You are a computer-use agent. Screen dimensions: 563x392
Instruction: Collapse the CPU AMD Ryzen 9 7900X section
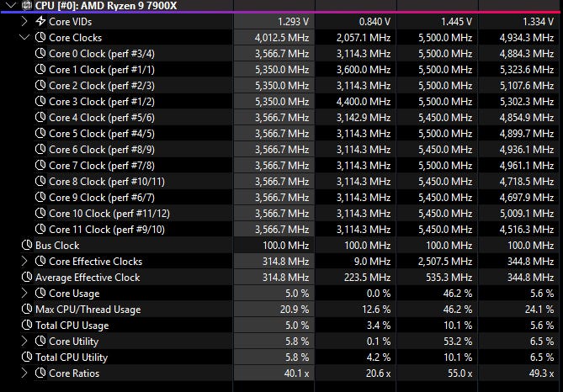[11, 5]
